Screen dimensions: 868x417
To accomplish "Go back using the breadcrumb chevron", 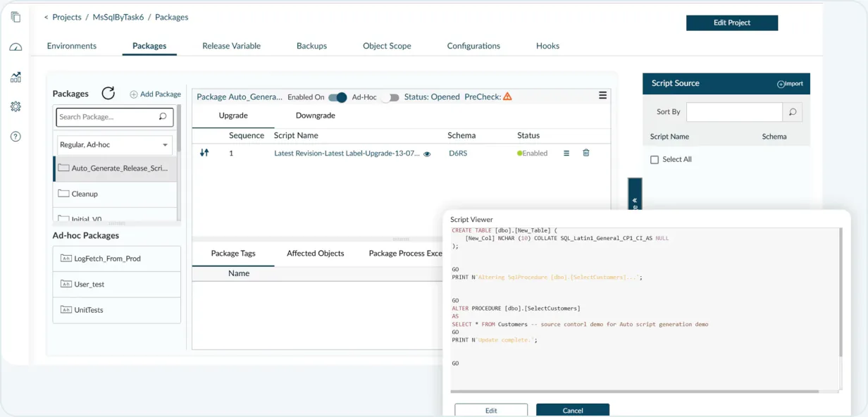I will (x=46, y=17).
